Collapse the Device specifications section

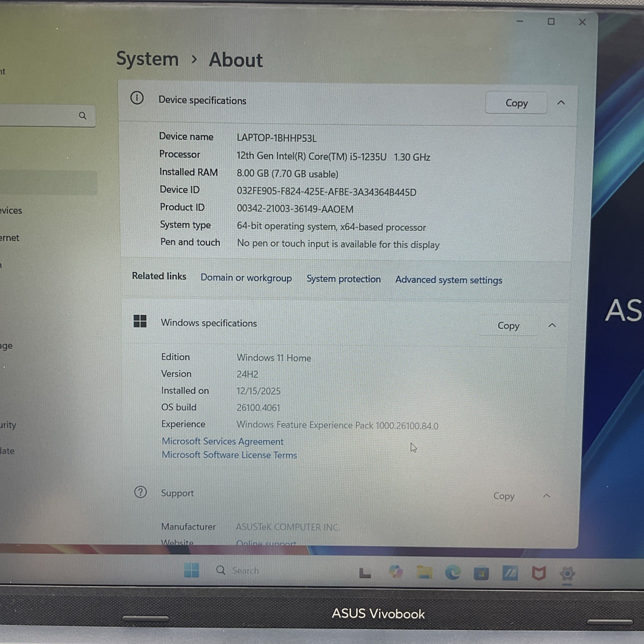(x=561, y=103)
